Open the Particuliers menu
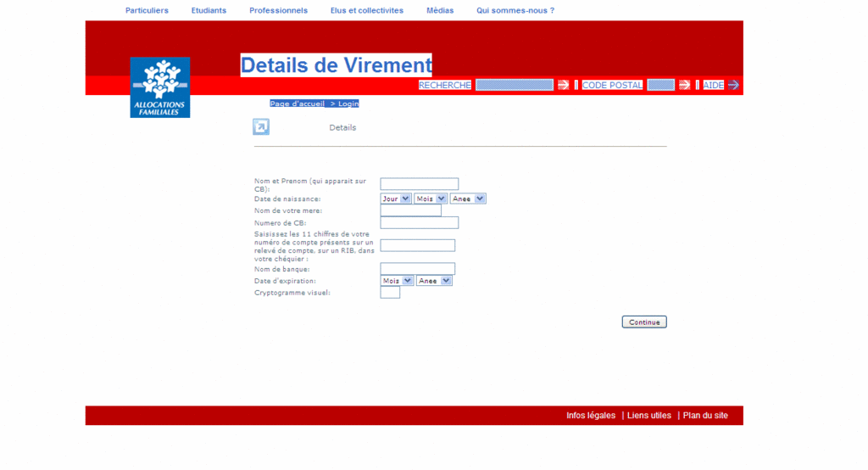868x470 pixels. coord(147,10)
